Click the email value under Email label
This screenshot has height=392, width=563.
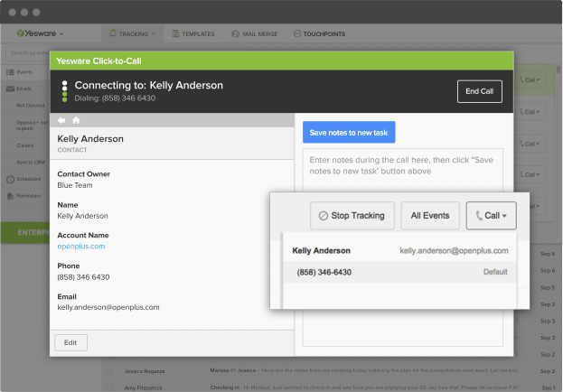[108, 307]
